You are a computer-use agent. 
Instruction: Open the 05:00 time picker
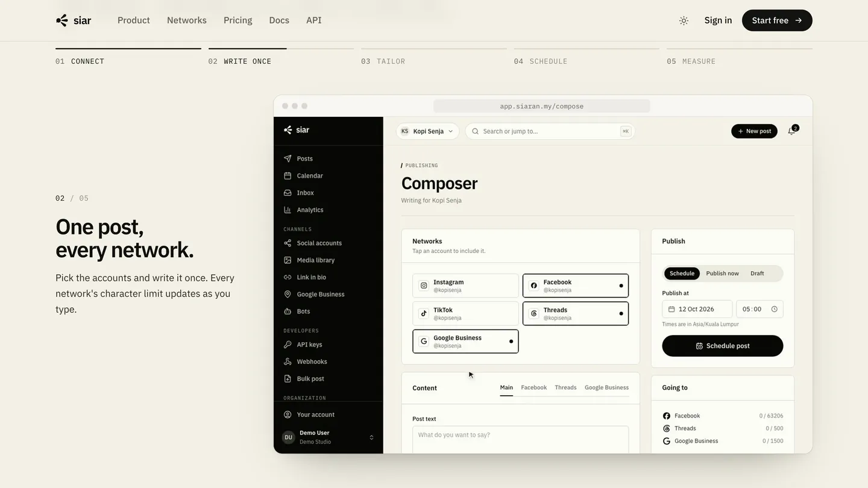[759, 309]
